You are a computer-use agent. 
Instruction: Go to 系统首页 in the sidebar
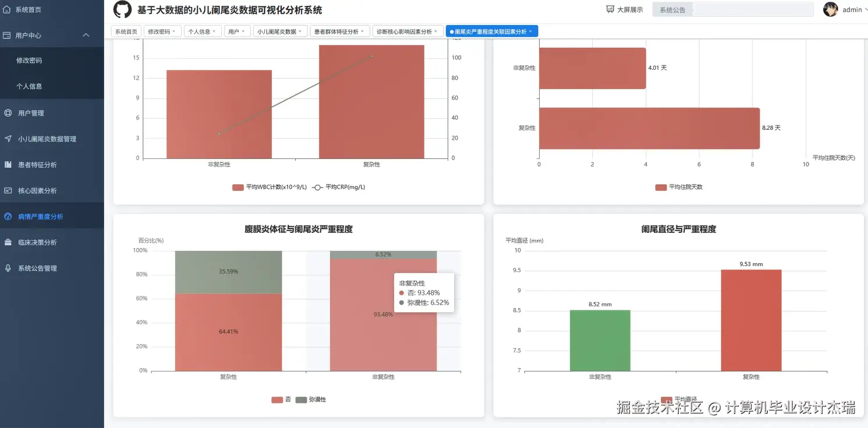click(x=52, y=10)
